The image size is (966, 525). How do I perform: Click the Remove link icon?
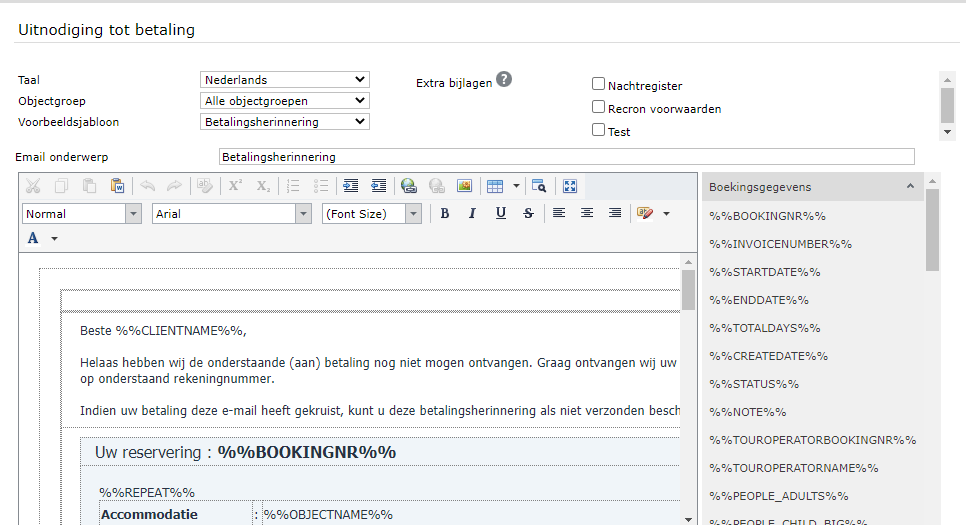[x=436, y=186]
